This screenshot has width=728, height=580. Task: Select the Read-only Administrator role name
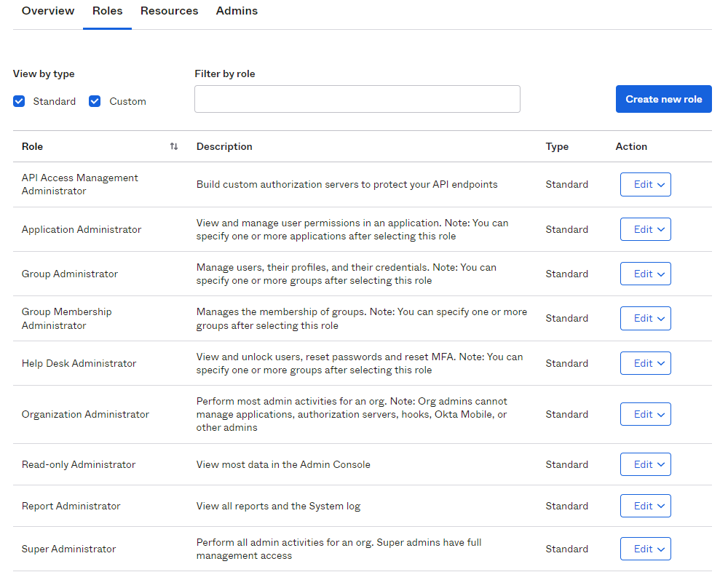coord(79,464)
